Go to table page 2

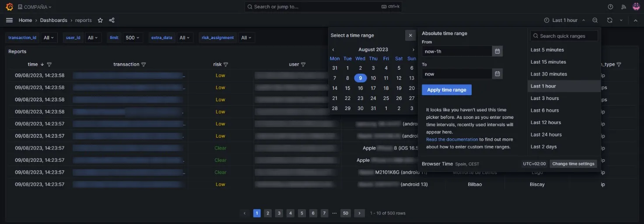(x=268, y=213)
